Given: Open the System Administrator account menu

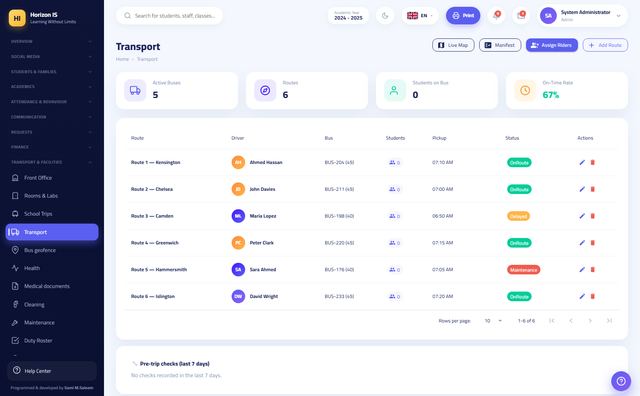Looking at the screenshot, I should point(582,16).
